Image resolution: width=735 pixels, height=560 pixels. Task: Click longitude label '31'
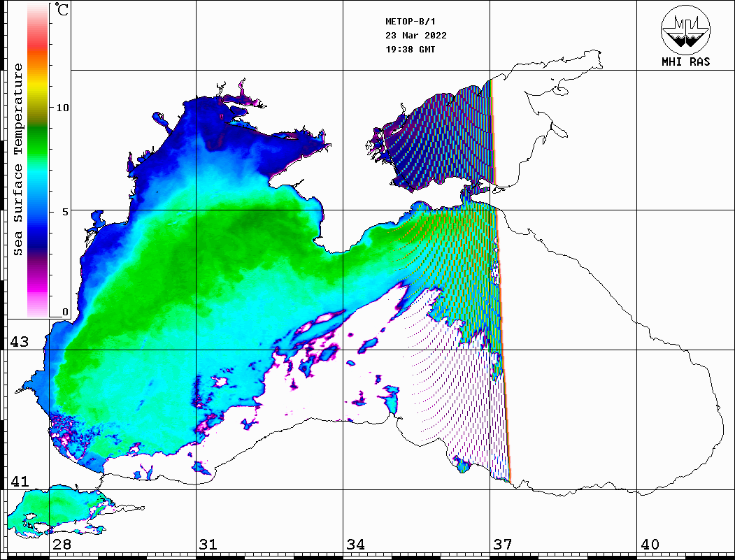click(208, 544)
